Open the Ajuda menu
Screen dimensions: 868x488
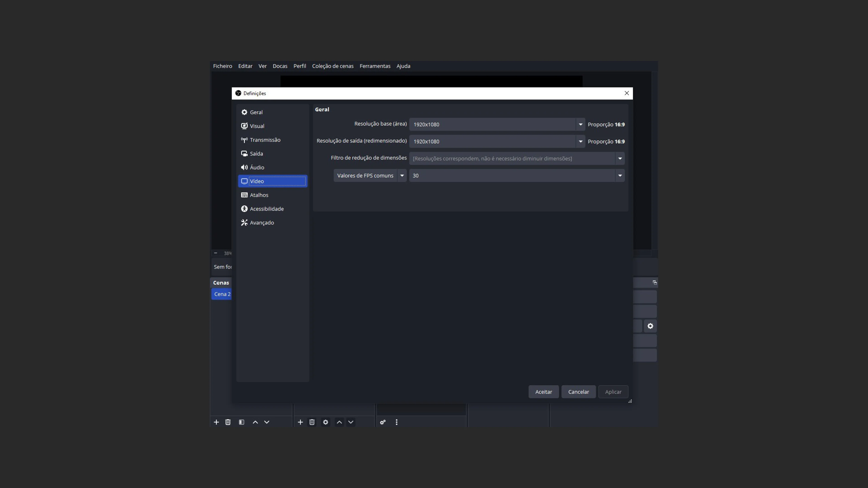(x=403, y=66)
